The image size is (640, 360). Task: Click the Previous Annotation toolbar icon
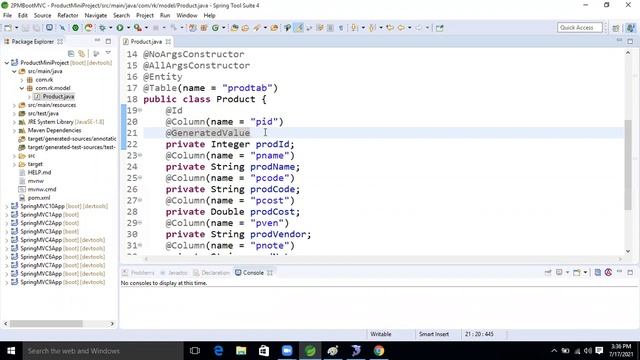pyautogui.click(x=372, y=28)
